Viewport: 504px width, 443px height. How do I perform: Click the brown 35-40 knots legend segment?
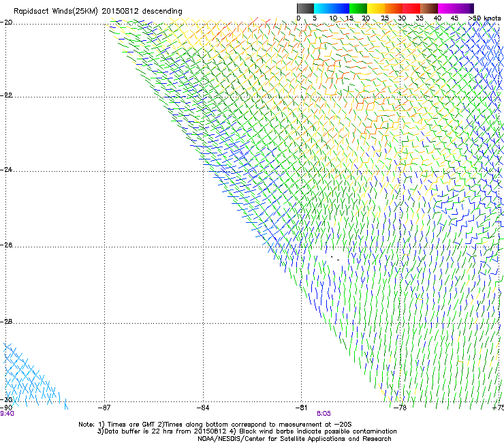pos(429,8)
